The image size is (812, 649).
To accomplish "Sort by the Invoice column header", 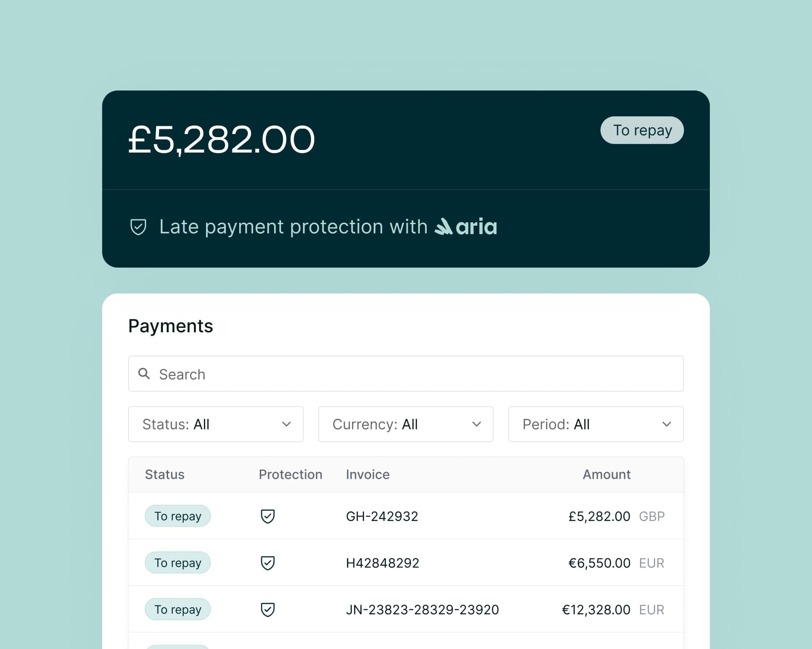I will [x=368, y=474].
